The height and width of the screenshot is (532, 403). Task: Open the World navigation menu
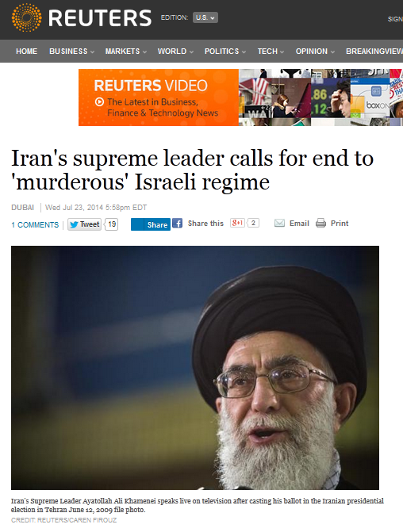click(175, 52)
